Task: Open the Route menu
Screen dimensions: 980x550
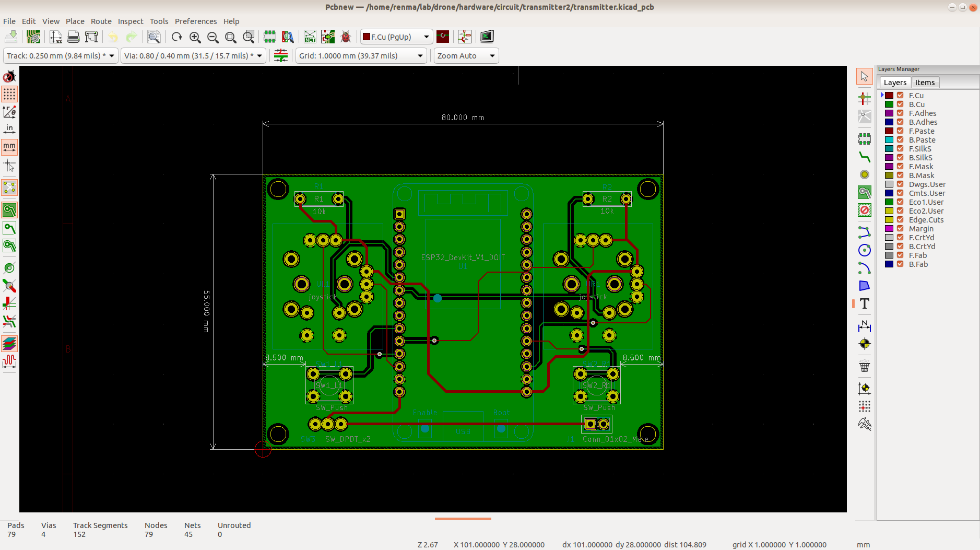Action: 101,21
